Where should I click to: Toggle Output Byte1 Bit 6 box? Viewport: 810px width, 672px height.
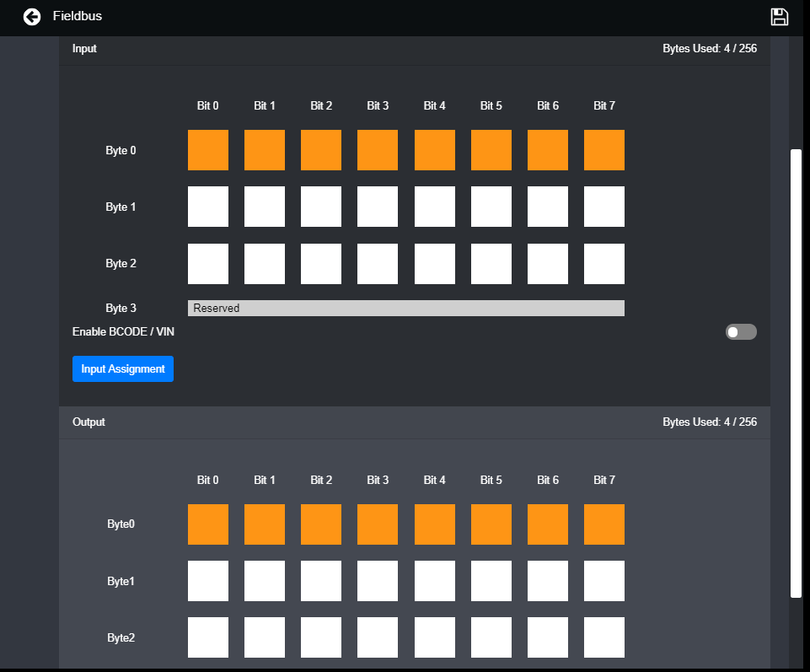pyautogui.click(x=548, y=581)
